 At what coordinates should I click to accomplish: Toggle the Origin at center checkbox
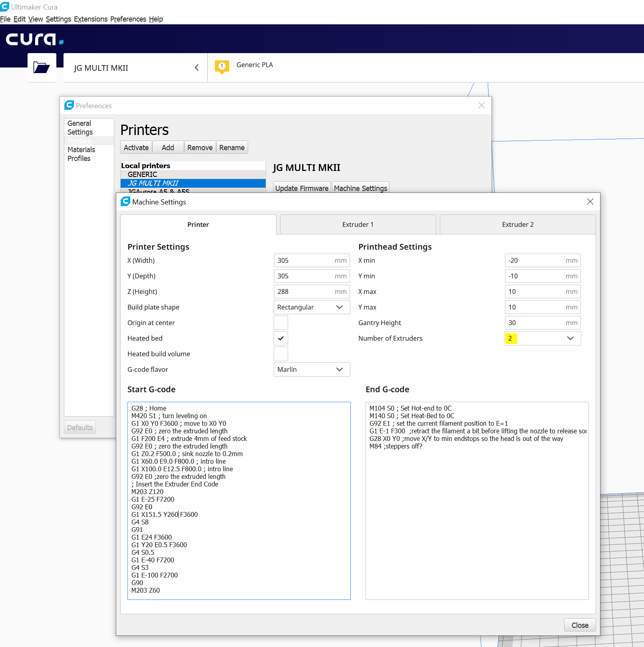[281, 323]
